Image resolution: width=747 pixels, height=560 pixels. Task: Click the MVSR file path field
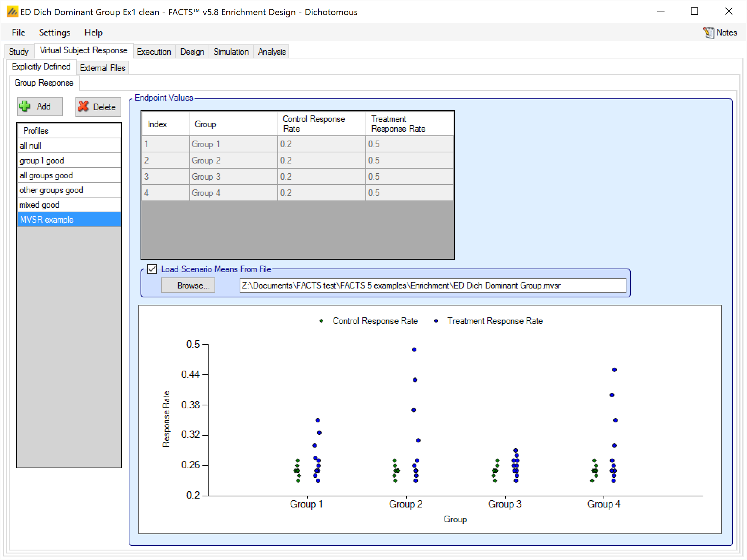pos(432,286)
